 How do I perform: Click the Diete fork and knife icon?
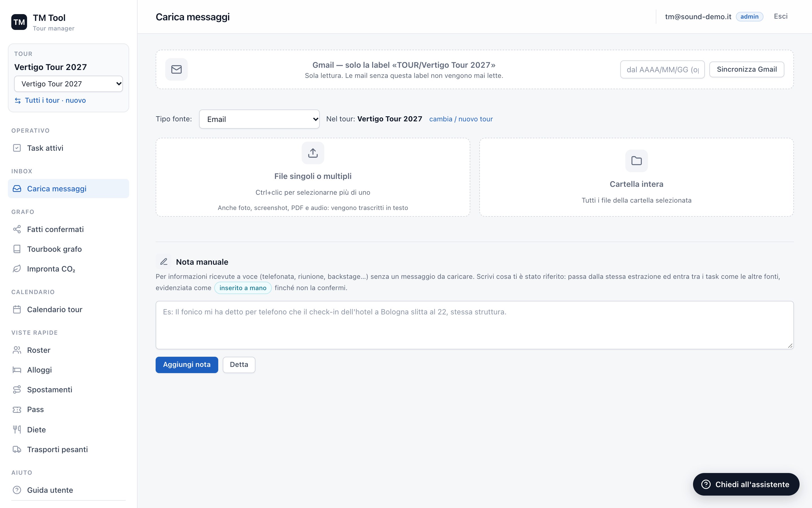17,429
